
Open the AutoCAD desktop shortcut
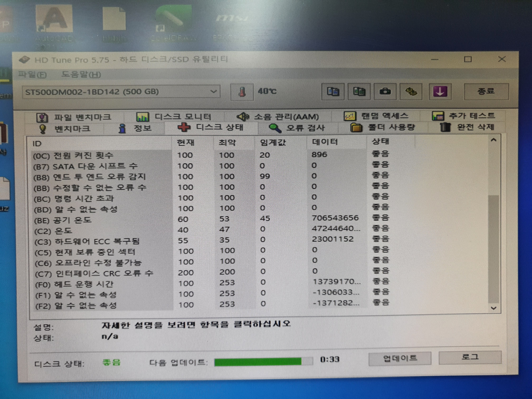coord(54,25)
